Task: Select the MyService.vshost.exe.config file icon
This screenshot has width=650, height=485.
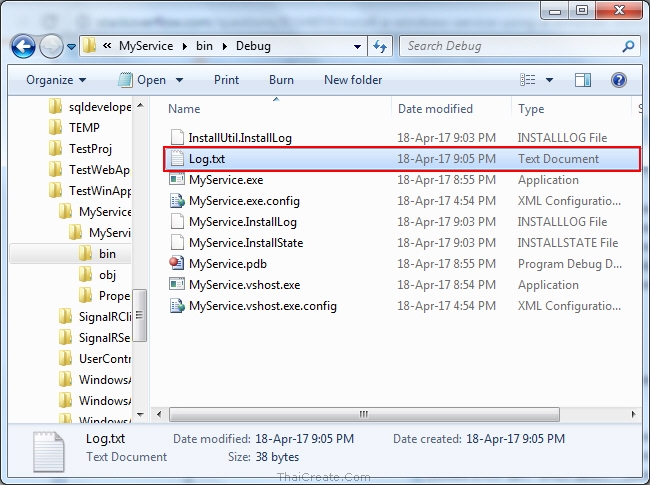Action: tap(177, 306)
